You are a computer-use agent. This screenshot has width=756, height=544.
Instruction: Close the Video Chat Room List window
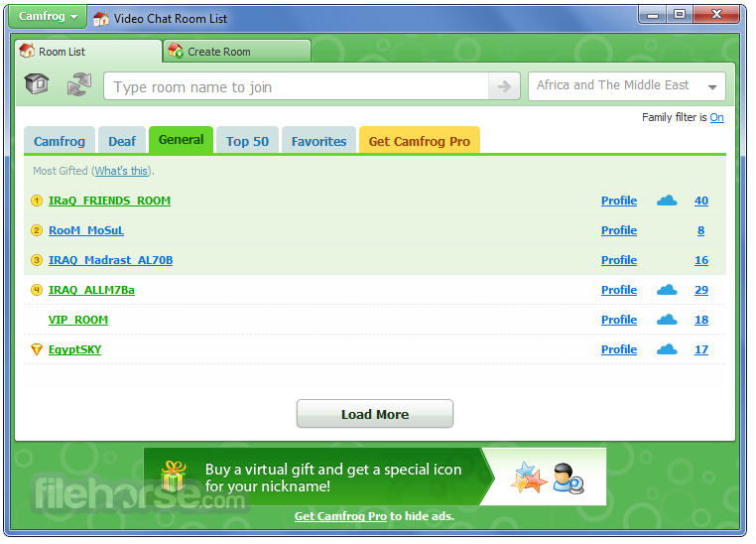pyautogui.click(x=716, y=15)
